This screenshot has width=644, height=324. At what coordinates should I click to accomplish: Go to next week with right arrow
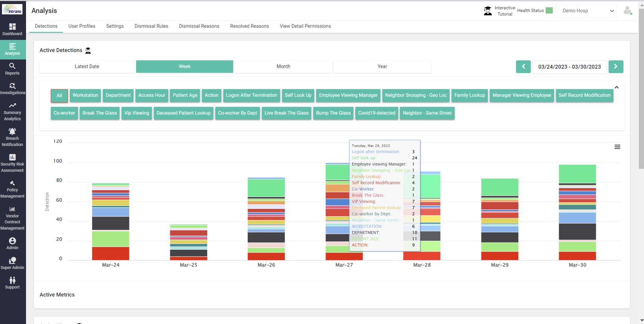(616, 67)
